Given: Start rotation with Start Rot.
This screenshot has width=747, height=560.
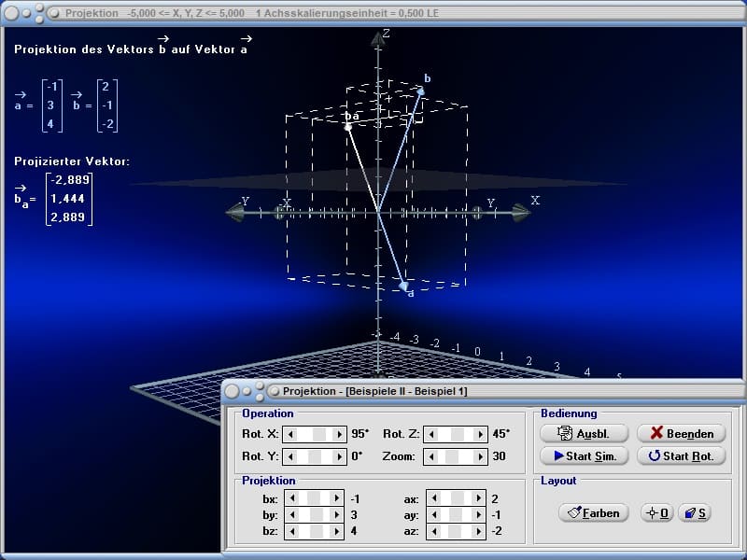Looking at the screenshot, I should coord(682,456).
